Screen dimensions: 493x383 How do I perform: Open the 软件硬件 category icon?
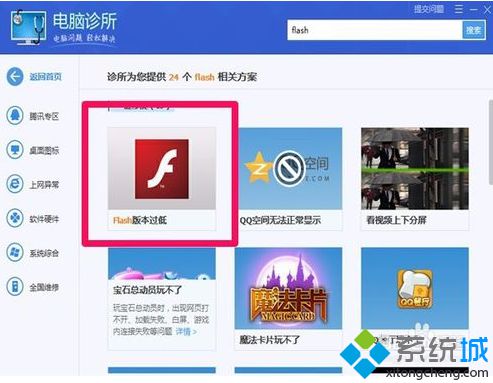click(x=15, y=219)
